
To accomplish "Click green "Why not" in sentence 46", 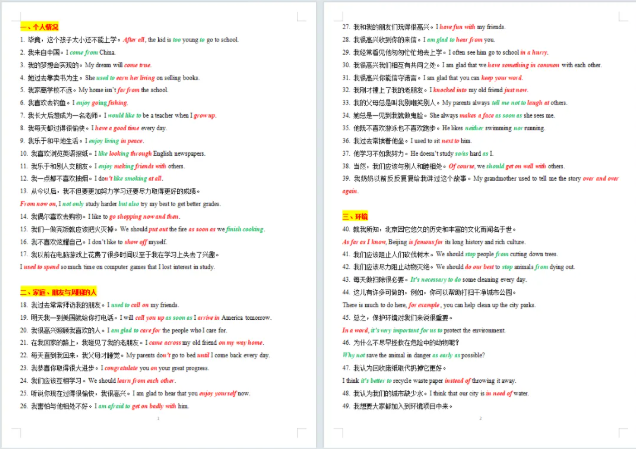I will pos(354,355).
